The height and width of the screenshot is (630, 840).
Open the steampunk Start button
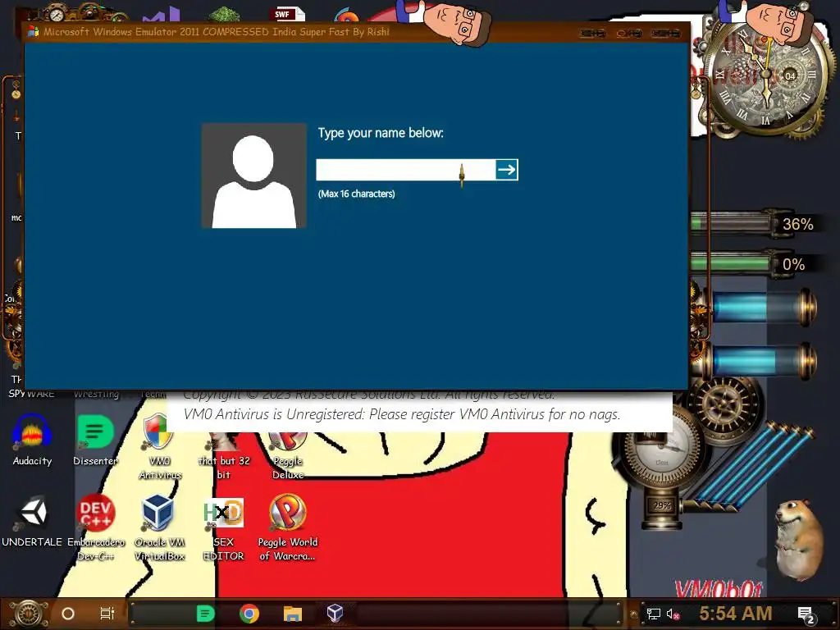(28, 614)
